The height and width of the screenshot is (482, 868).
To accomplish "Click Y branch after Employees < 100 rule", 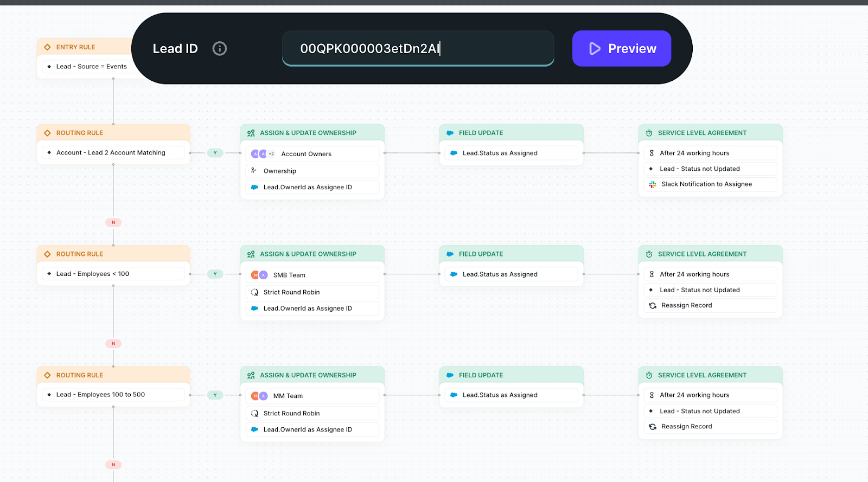I will (x=215, y=274).
